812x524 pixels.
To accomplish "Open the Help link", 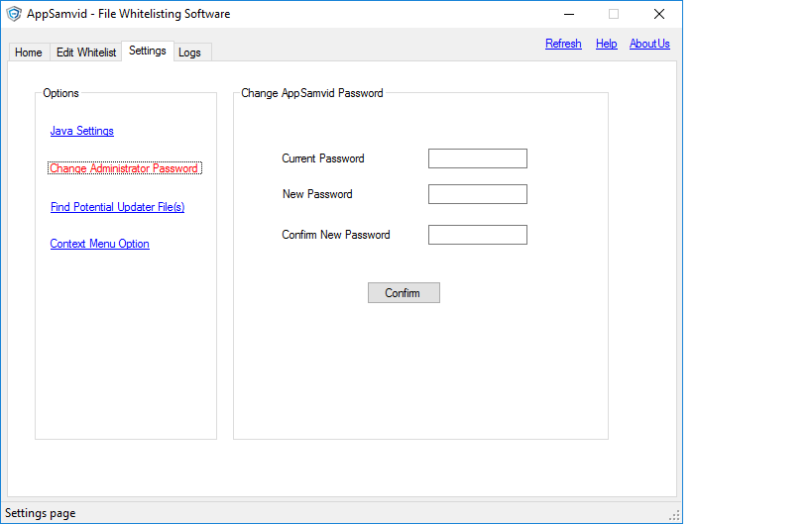I will coord(607,44).
